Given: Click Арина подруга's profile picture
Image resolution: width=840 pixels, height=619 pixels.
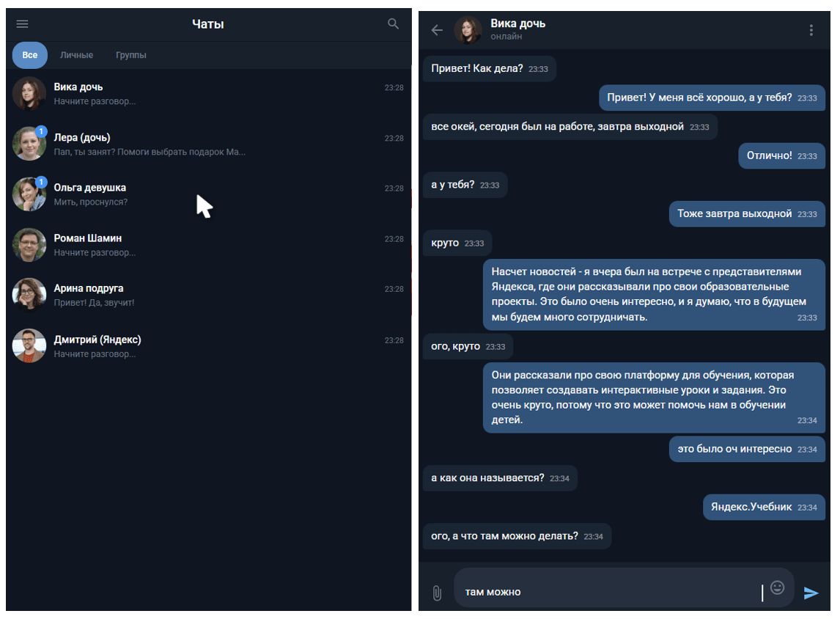Looking at the screenshot, I should tap(29, 295).
